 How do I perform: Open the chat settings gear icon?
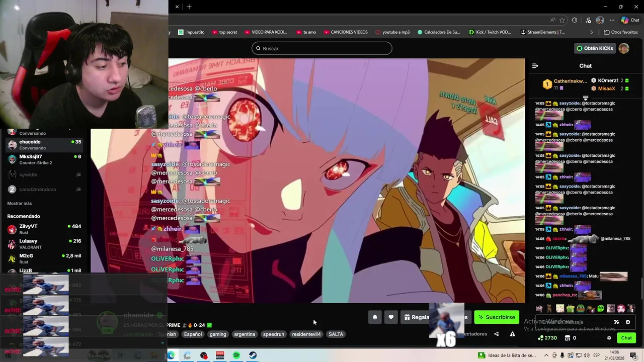[609, 338]
